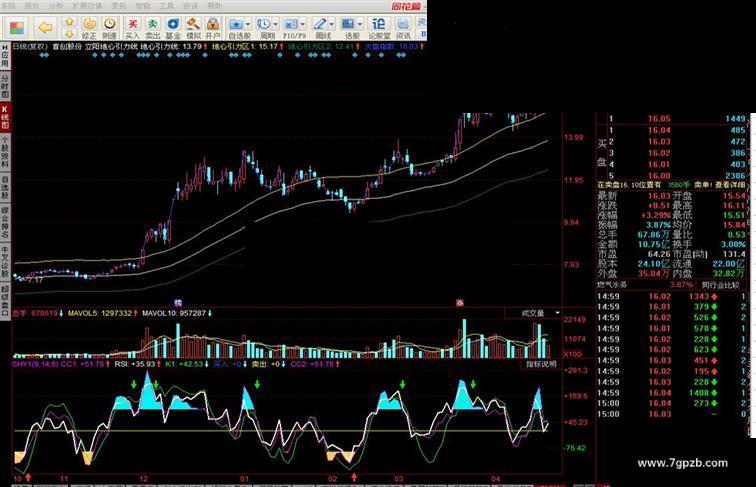
Task: Switch to the 分时图 sidebar tab
Action: pyautogui.click(x=5, y=86)
